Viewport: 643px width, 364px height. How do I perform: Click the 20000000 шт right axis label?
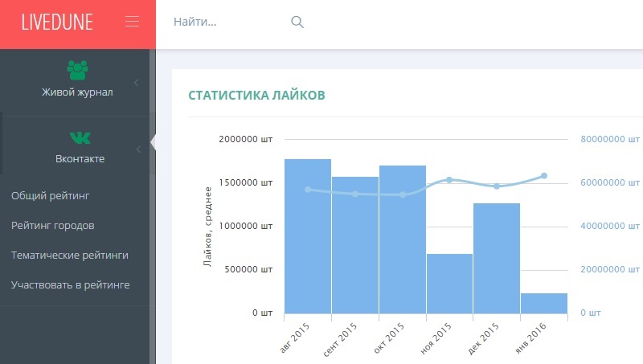coord(610,269)
